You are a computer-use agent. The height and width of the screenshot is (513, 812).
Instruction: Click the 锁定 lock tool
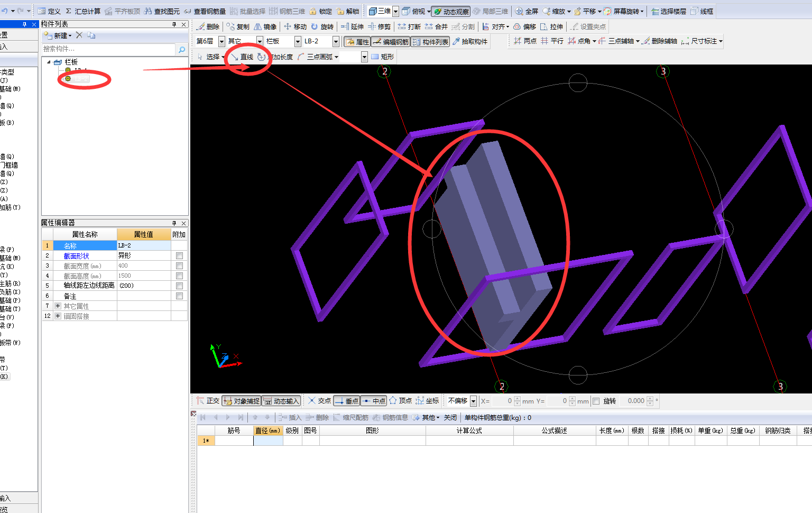tap(321, 11)
